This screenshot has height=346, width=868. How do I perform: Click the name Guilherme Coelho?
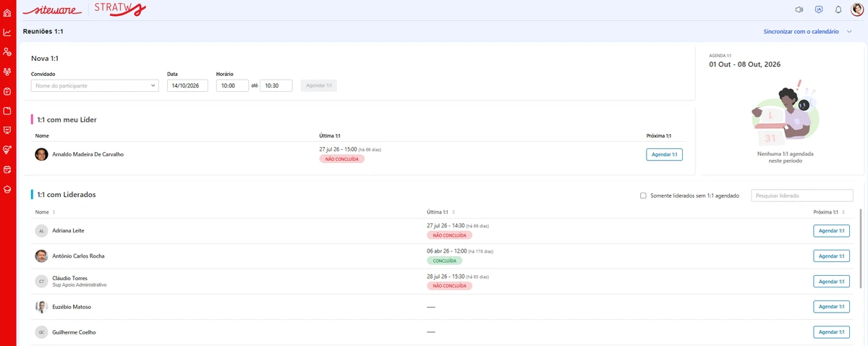point(74,332)
